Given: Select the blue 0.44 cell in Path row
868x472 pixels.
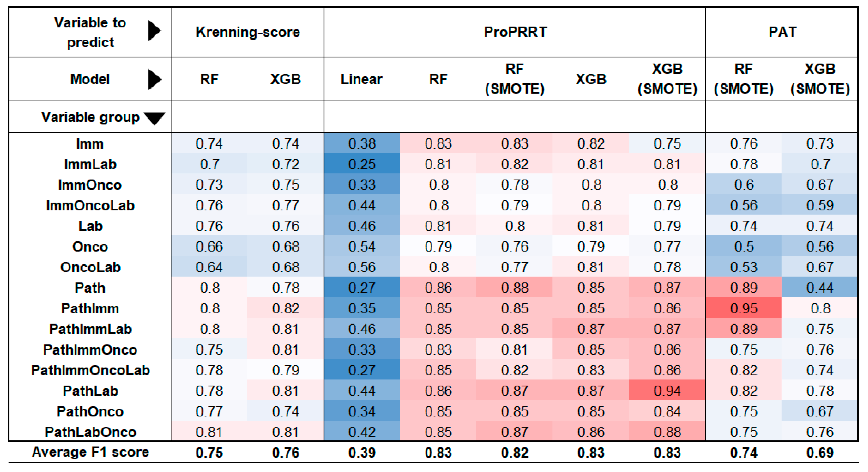Looking at the screenshot, I should [820, 288].
